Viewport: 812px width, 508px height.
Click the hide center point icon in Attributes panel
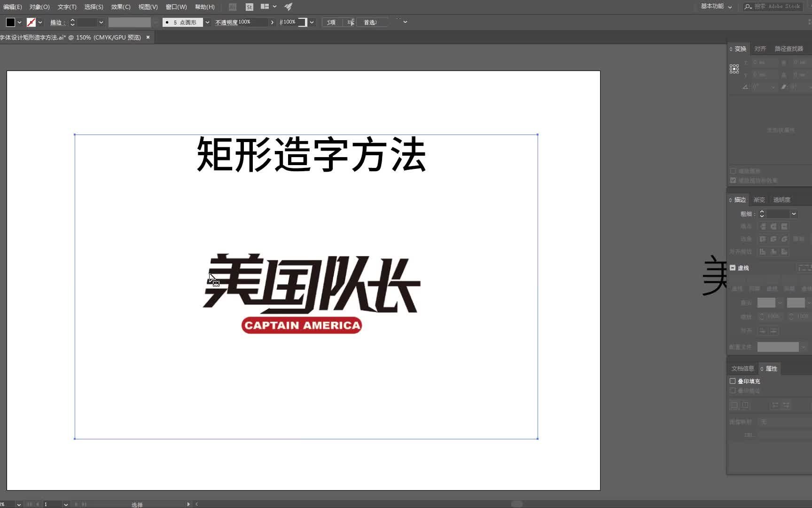734,405
